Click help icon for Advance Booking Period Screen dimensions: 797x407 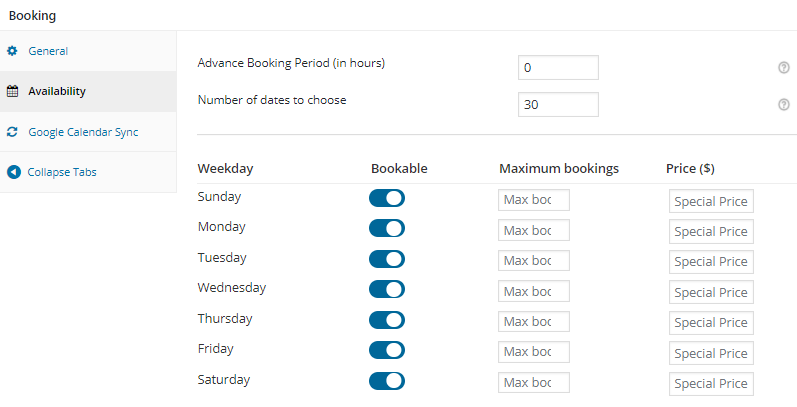coord(784,67)
